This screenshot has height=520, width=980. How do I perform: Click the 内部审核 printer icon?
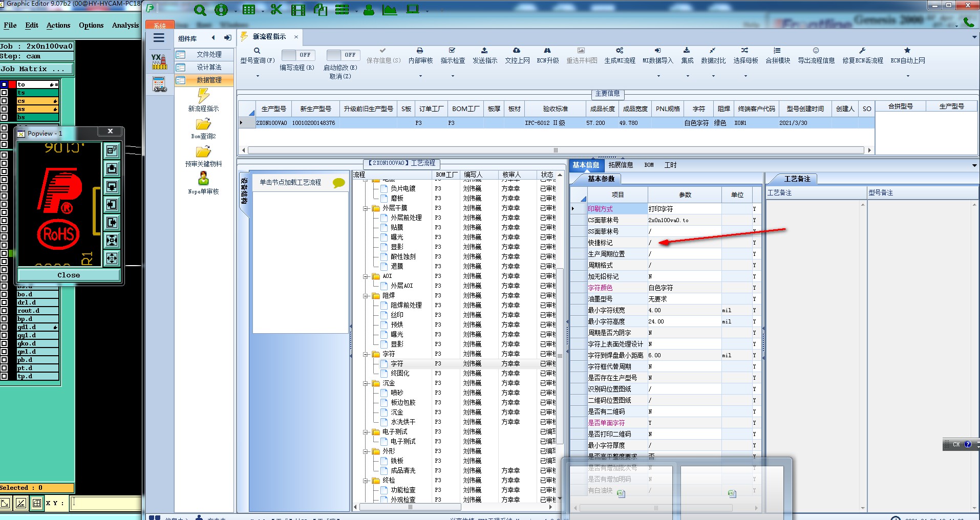[420, 51]
